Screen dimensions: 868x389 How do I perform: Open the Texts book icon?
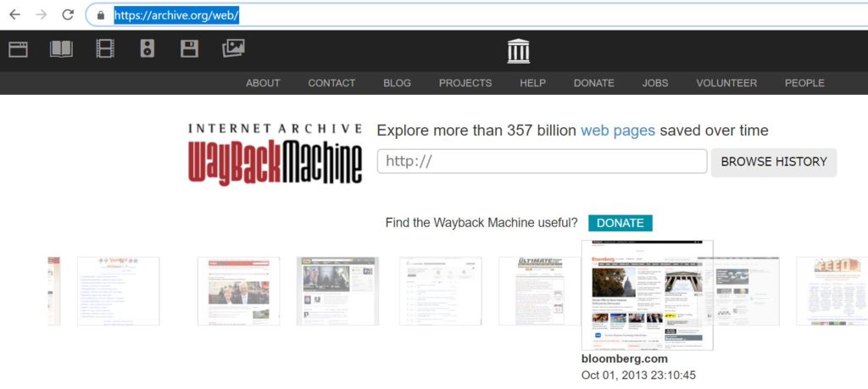pyautogui.click(x=61, y=49)
